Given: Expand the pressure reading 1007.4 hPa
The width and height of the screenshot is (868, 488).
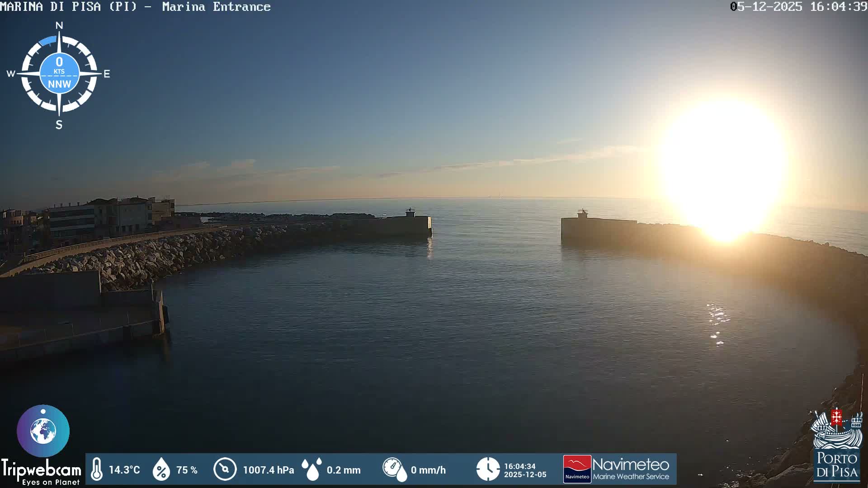Looking at the screenshot, I should [268, 470].
